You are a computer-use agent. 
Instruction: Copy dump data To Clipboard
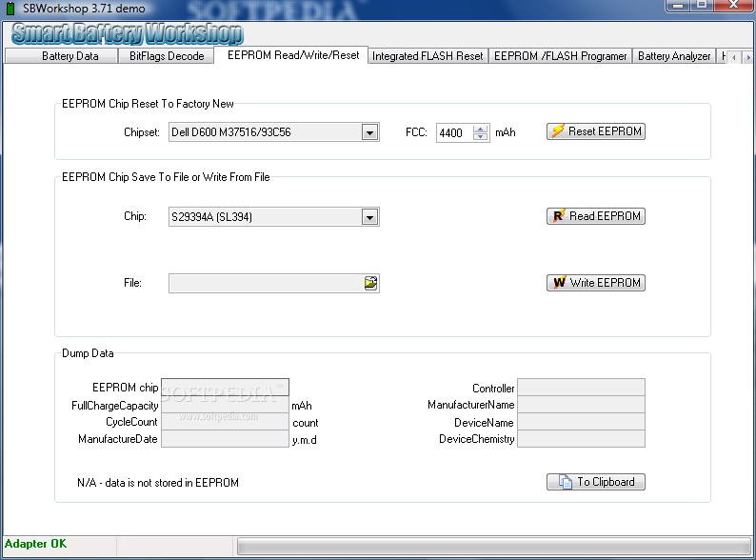[596, 482]
